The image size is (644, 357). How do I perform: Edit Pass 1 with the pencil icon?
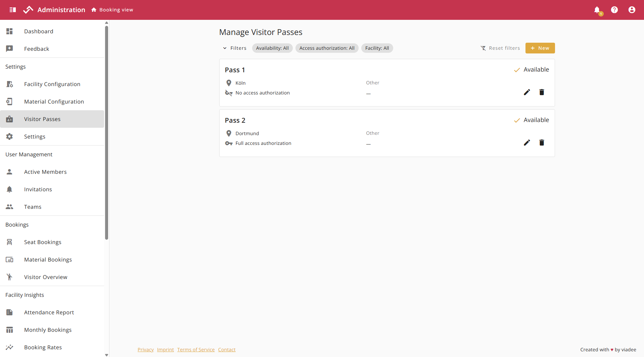(527, 92)
